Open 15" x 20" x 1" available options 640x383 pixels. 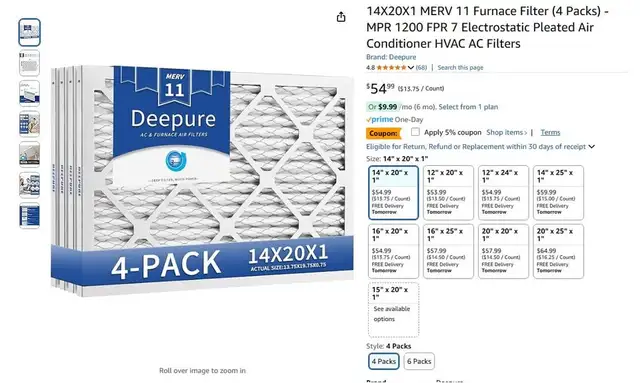(393, 310)
